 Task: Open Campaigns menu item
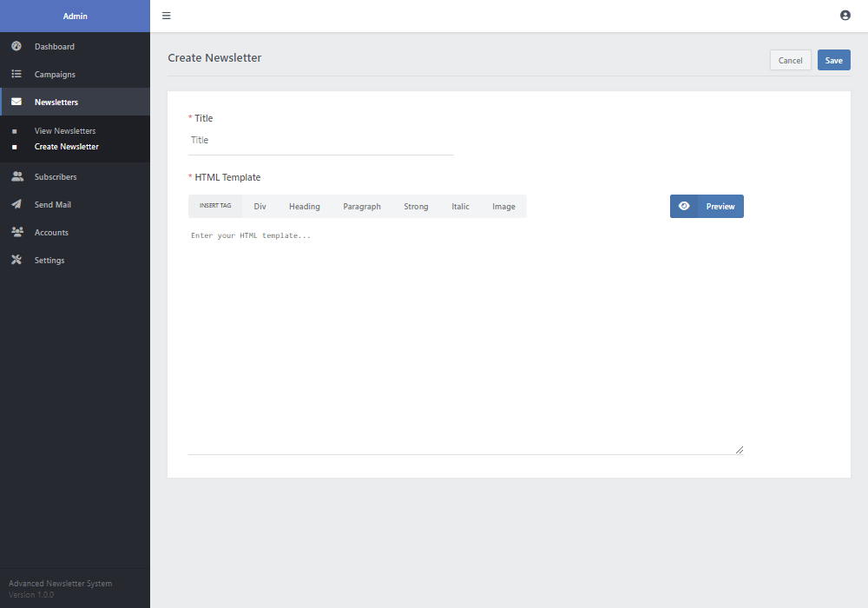click(x=75, y=74)
